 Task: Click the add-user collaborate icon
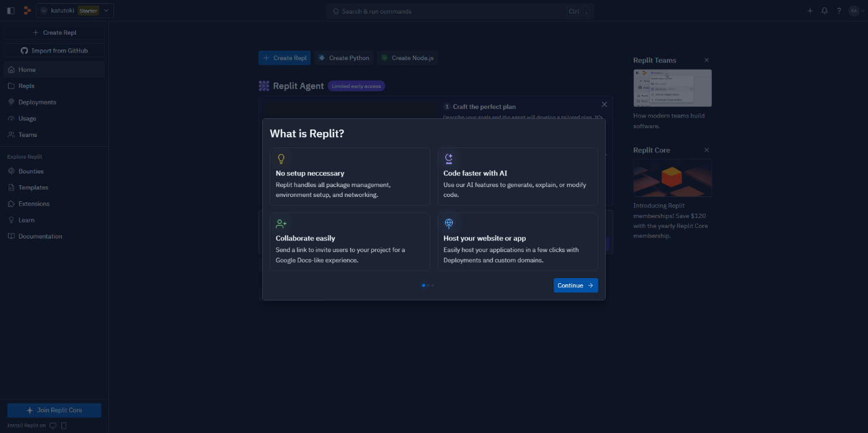[x=281, y=224]
